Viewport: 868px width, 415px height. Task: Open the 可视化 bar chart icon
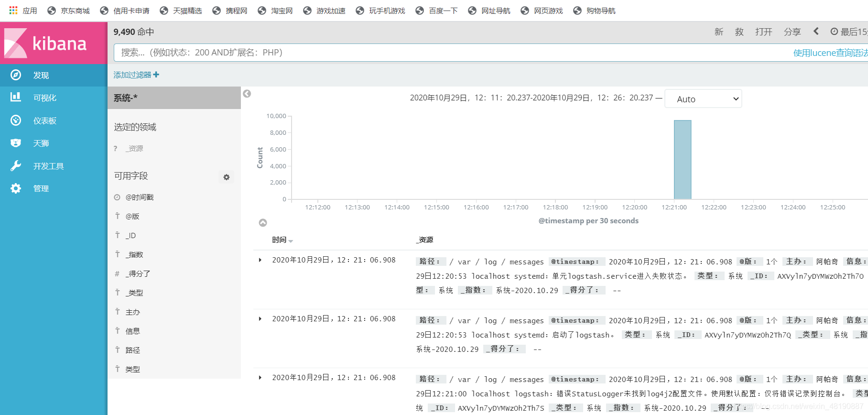[16, 98]
